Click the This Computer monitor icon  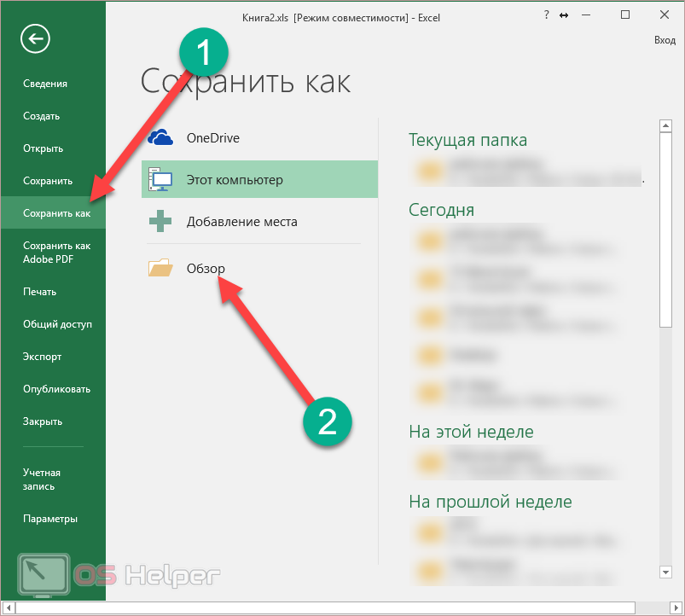pos(160,179)
